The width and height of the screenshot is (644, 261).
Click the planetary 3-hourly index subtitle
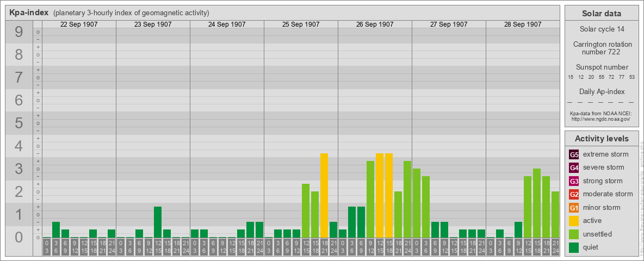pyautogui.click(x=131, y=13)
